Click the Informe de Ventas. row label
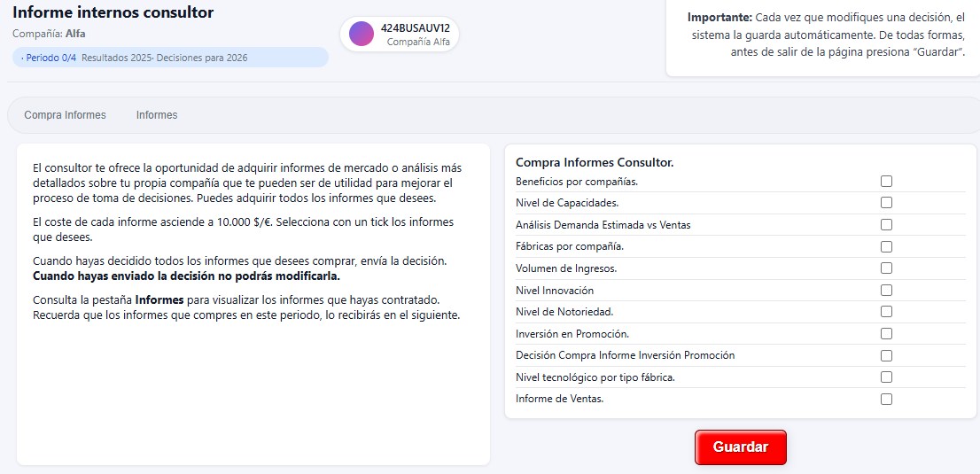 (x=559, y=399)
